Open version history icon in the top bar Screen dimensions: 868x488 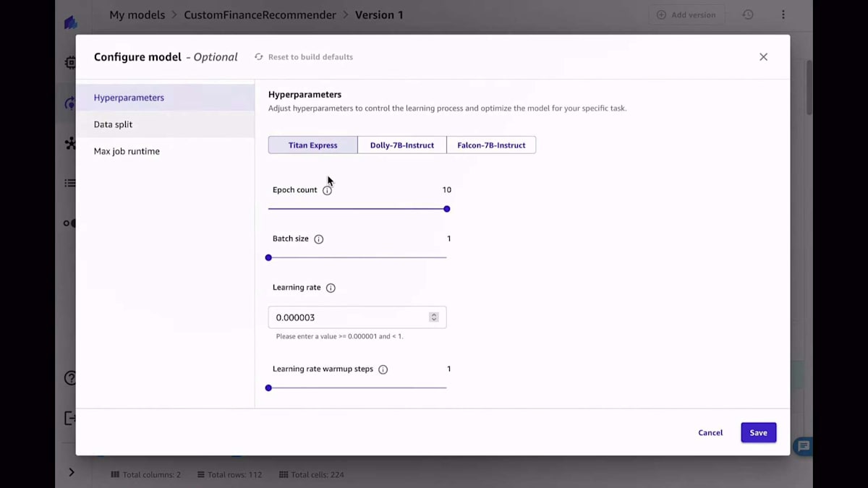pos(748,15)
